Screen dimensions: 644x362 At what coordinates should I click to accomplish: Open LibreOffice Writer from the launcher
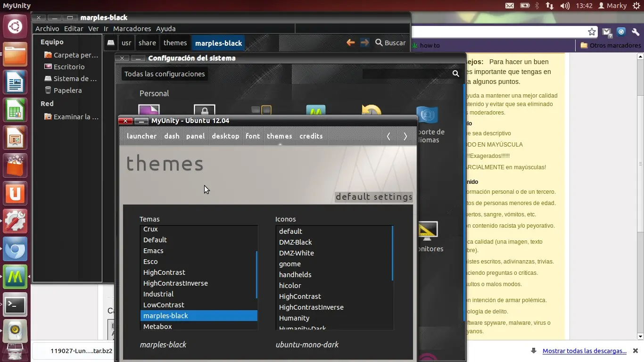click(15, 82)
